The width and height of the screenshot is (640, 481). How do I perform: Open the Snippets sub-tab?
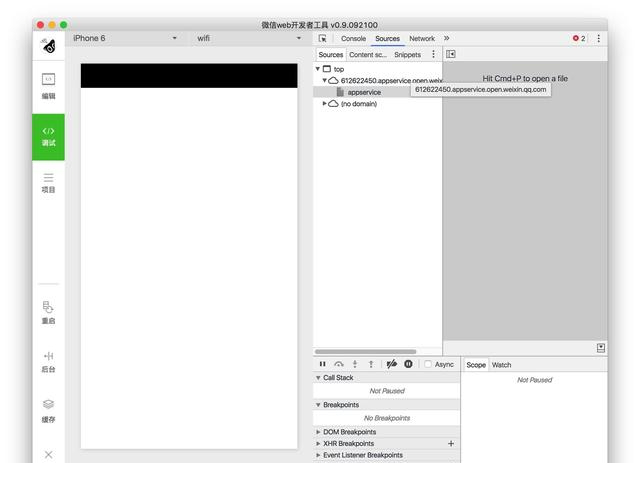pyautogui.click(x=407, y=54)
